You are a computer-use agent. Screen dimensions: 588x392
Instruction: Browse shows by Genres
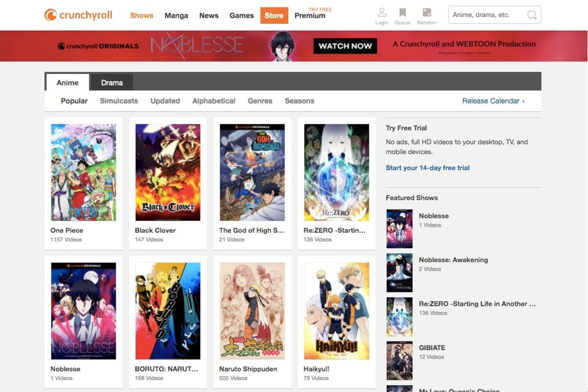pyautogui.click(x=260, y=101)
